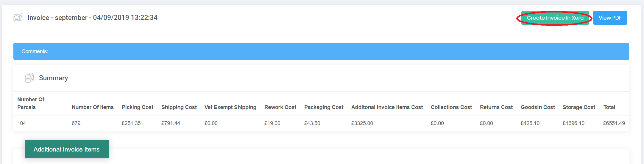Select the Packaging Cost column header
The height and width of the screenshot is (164, 644).
(x=324, y=107)
